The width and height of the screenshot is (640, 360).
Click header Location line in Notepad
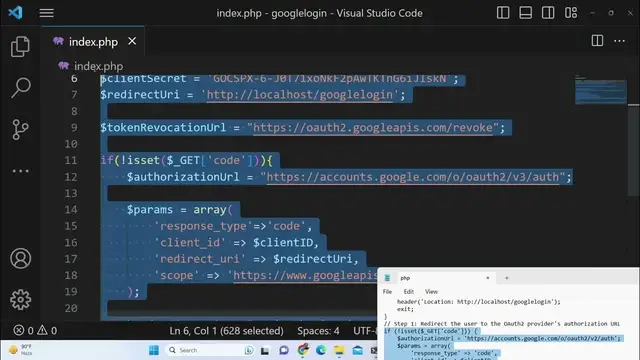click(x=479, y=302)
